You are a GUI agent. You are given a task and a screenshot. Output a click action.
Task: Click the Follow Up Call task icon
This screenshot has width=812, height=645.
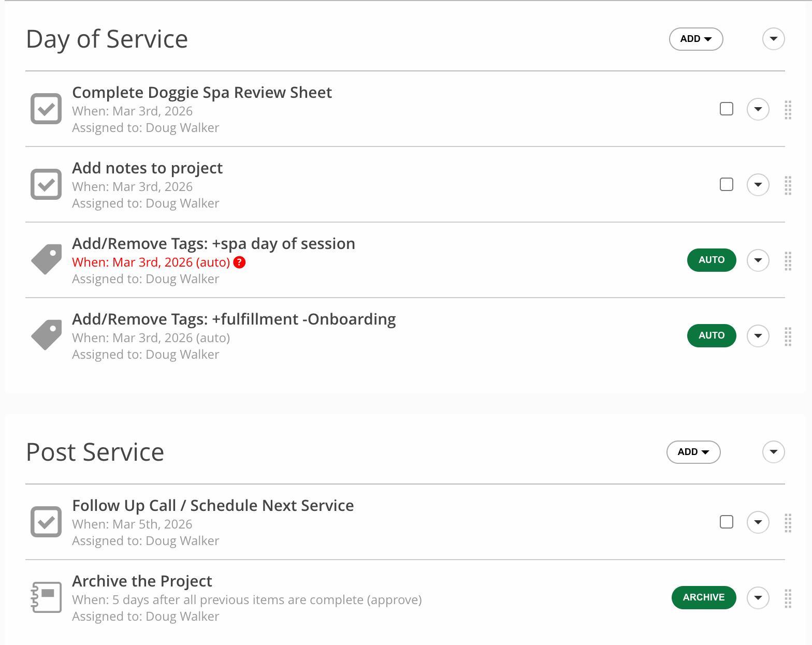46,522
